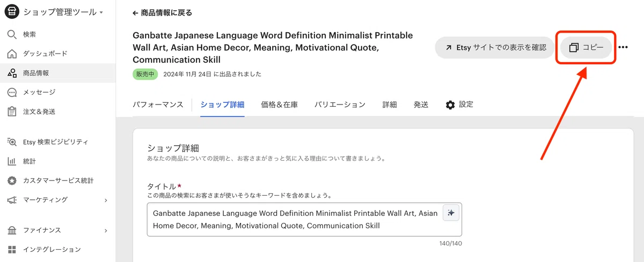Image resolution: width=644 pixels, height=262 pixels.
Task: Expand the ファイナンス submenu chevron
Action: coord(106,231)
